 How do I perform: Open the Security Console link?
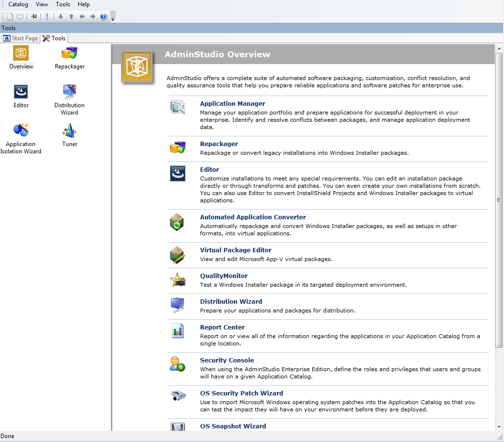(x=227, y=360)
